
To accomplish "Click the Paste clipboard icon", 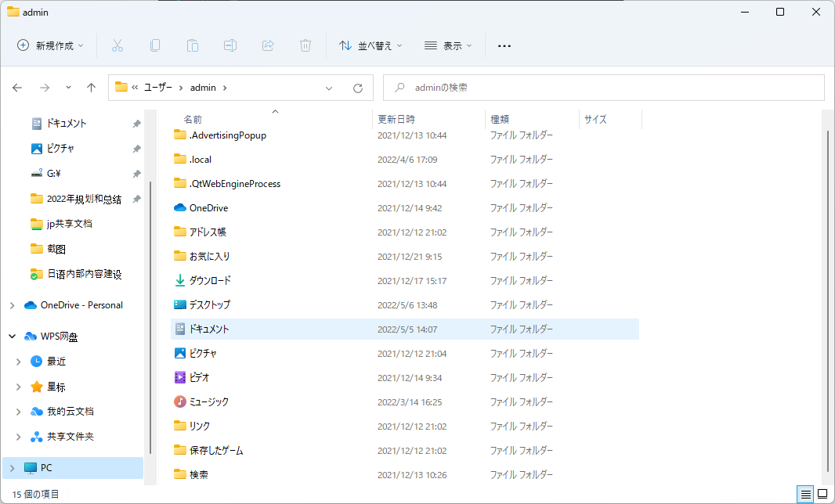I will coord(193,45).
